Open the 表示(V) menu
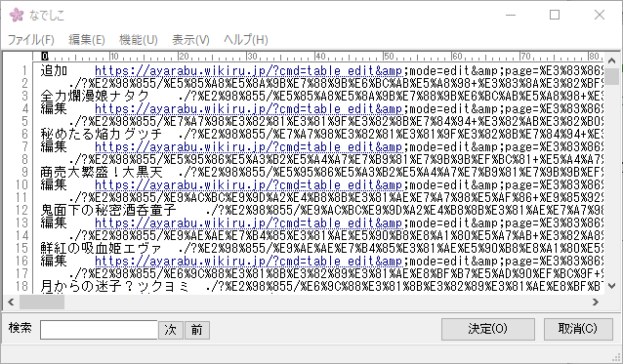Image resolution: width=623 pixels, height=364 pixels. (190, 40)
